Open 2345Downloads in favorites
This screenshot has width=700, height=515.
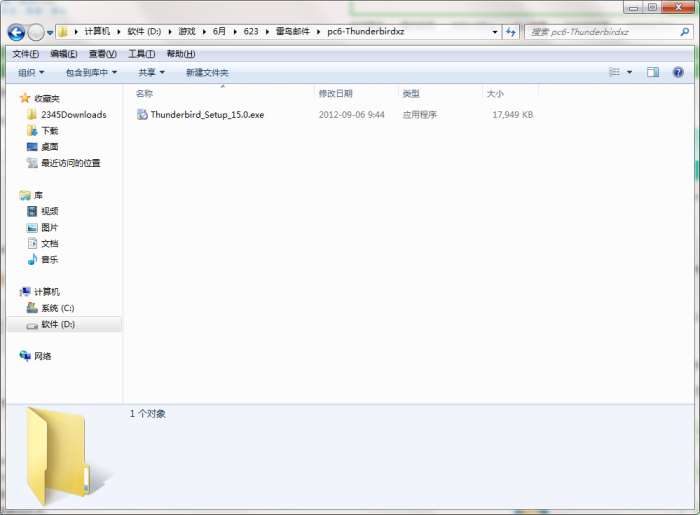[74, 115]
